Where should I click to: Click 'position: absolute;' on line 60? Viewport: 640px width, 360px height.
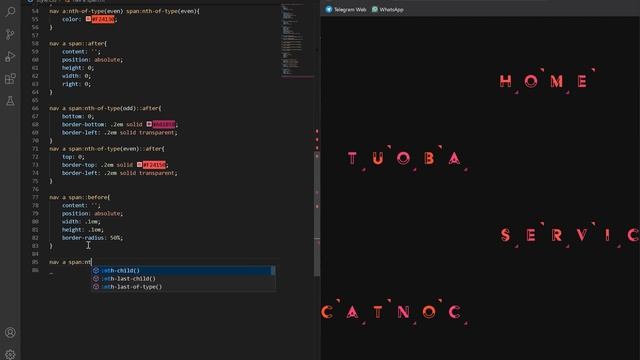click(92, 60)
